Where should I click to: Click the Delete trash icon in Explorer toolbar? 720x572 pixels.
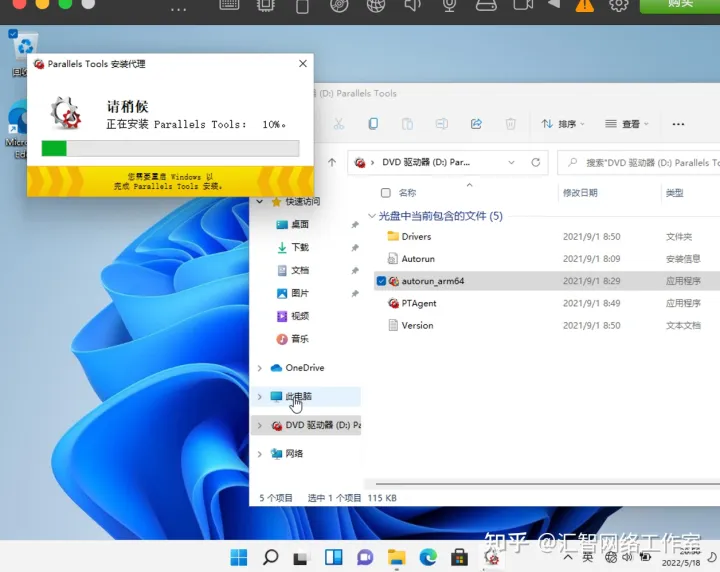(x=510, y=124)
